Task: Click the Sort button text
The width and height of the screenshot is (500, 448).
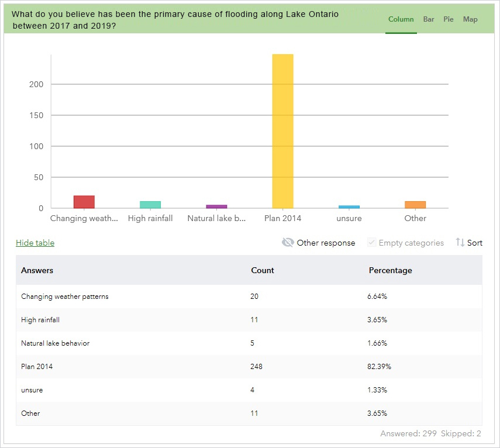Action: click(x=475, y=243)
